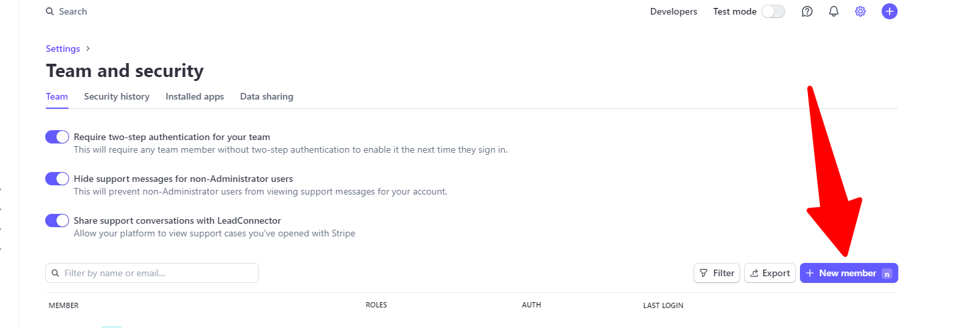Open the Installed apps tab
The image size is (980, 328).
pyautogui.click(x=195, y=96)
